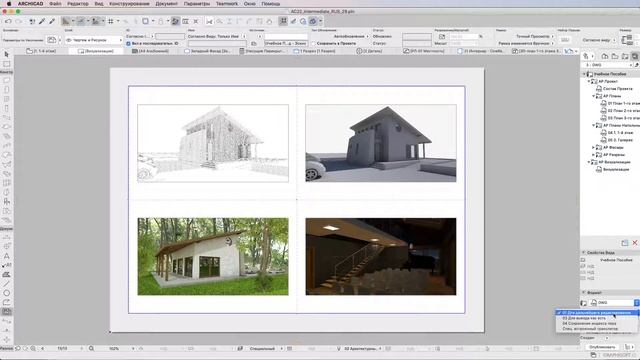The height and width of the screenshot is (360, 640).
Task: Switch to the 'Визуализации' tab
Action: tap(96, 51)
